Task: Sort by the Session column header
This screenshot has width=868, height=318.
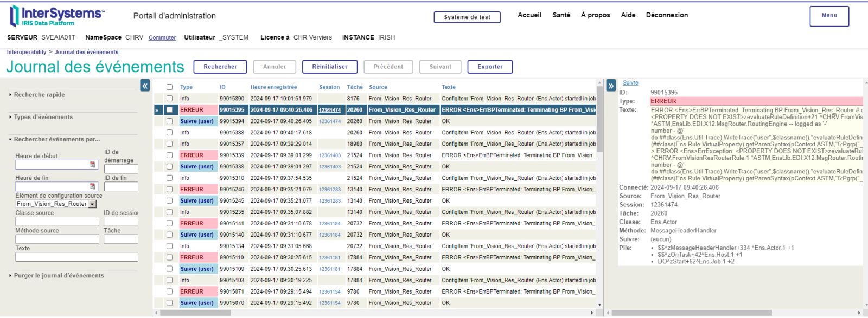Action: click(329, 87)
